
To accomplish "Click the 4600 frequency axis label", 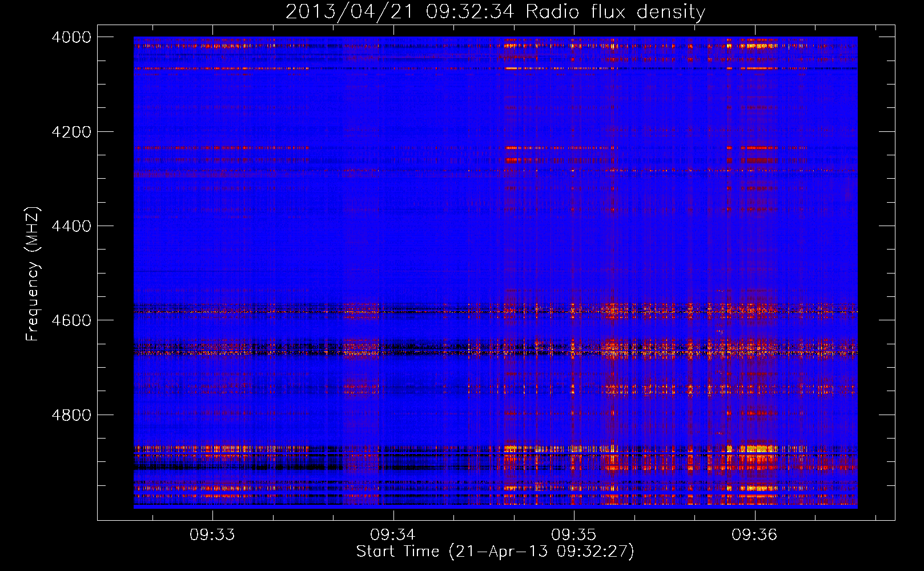I will coord(71,320).
